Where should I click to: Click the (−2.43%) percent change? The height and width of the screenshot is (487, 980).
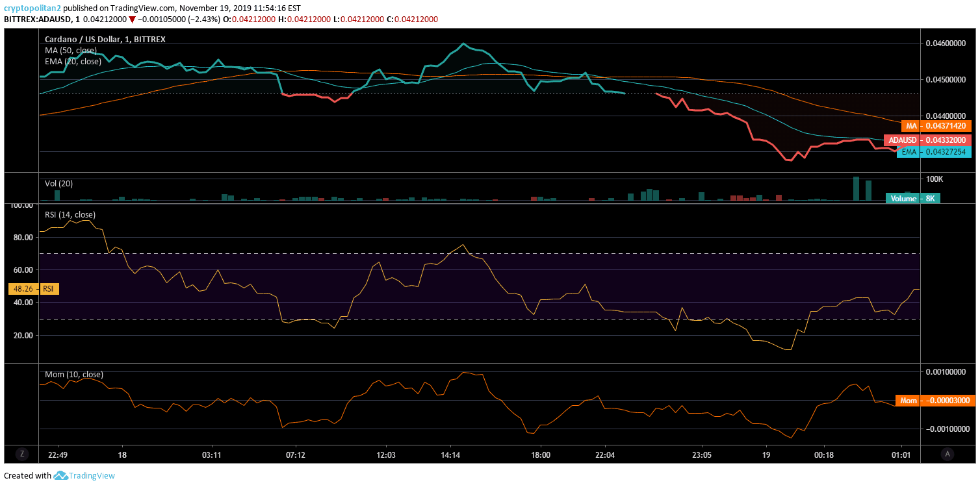pos(204,19)
